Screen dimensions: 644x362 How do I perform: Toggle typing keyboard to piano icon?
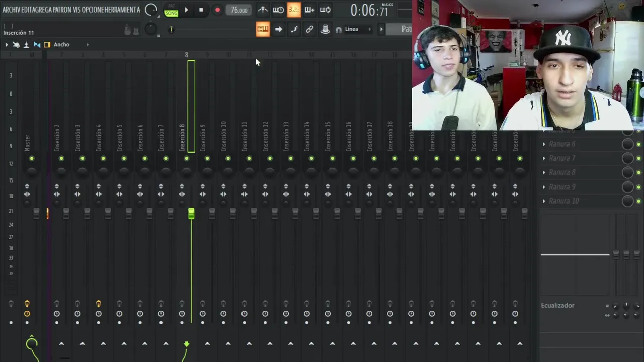[x=263, y=29]
